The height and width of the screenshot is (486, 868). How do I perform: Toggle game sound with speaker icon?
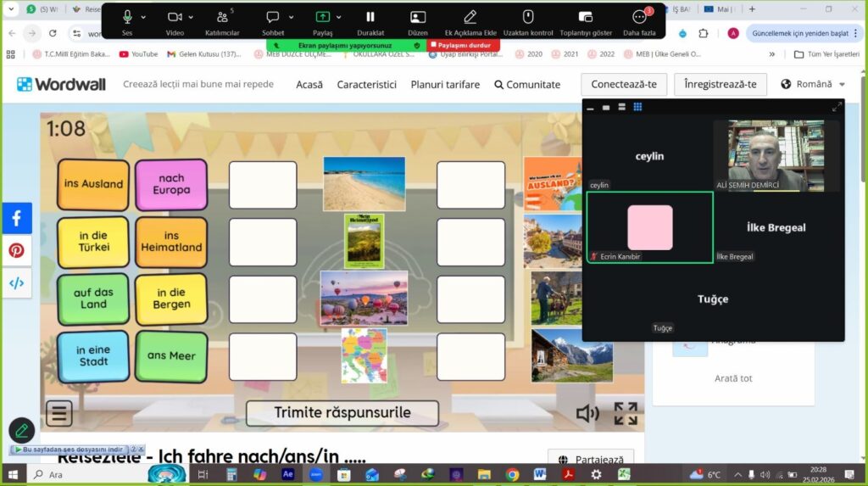pos(587,413)
